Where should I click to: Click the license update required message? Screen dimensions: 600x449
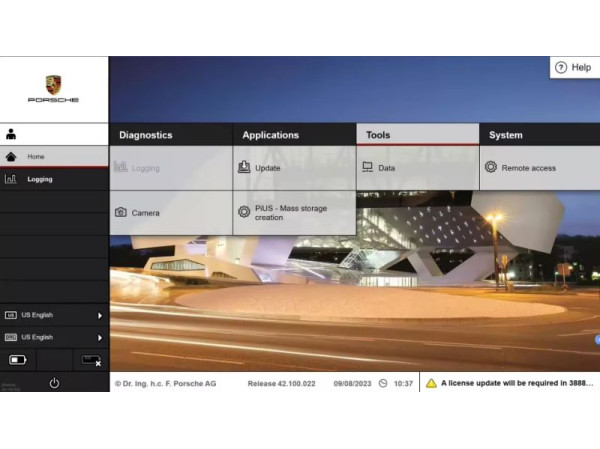point(518,383)
